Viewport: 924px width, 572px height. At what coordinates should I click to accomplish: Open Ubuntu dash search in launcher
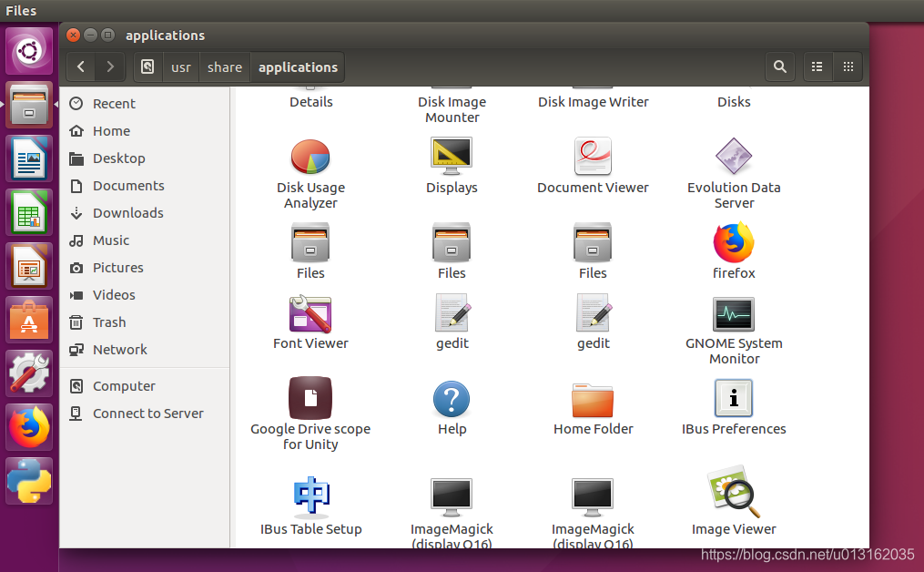[x=29, y=51]
